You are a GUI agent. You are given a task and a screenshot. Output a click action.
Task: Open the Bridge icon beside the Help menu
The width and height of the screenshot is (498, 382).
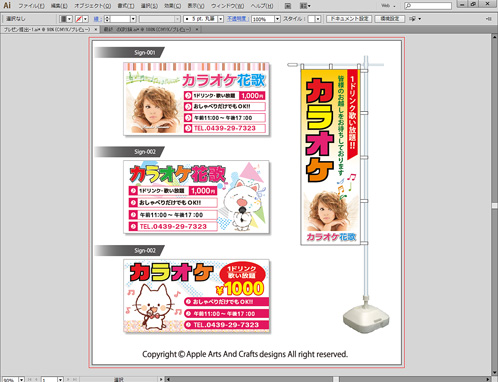(288, 6)
